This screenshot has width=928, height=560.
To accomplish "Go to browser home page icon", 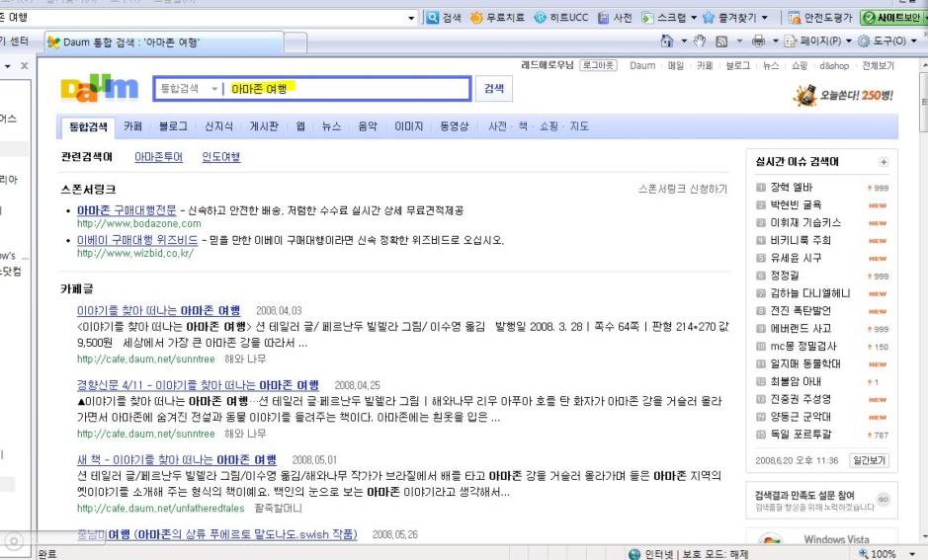I will coord(667,40).
